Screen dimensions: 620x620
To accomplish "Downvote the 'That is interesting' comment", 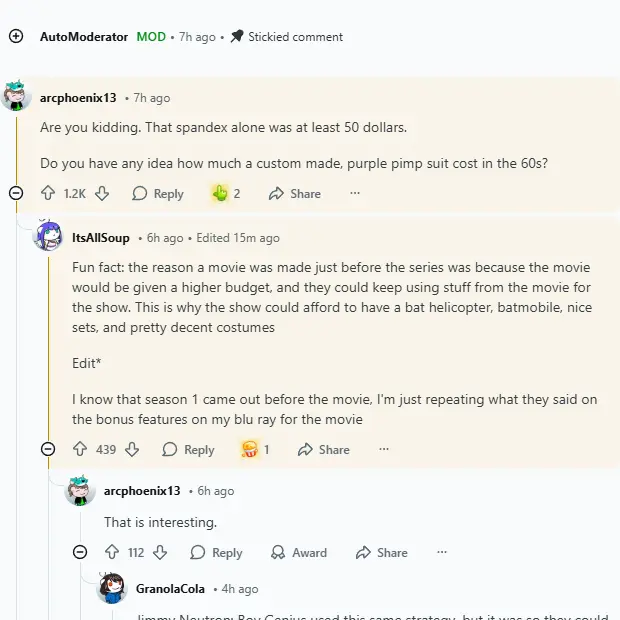I will (160, 552).
